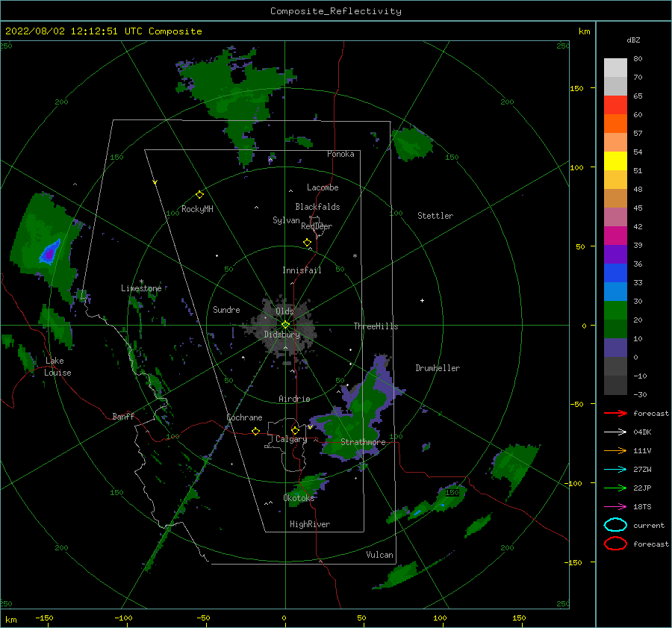Click the Calgary city label
The height and width of the screenshot is (628, 672).
(291, 439)
